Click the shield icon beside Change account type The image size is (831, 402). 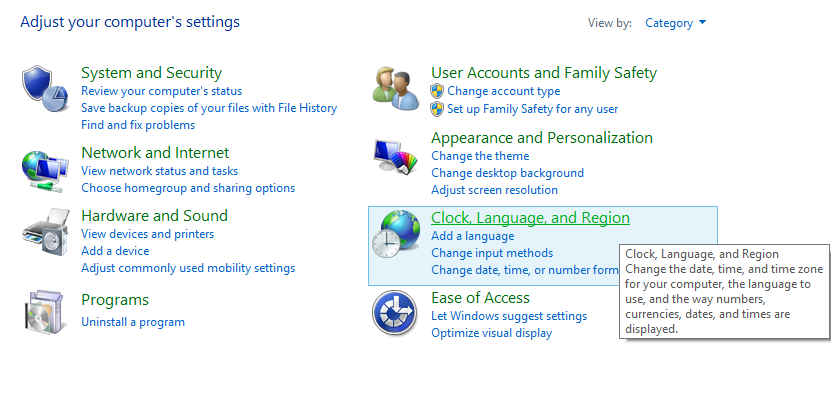[x=437, y=91]
